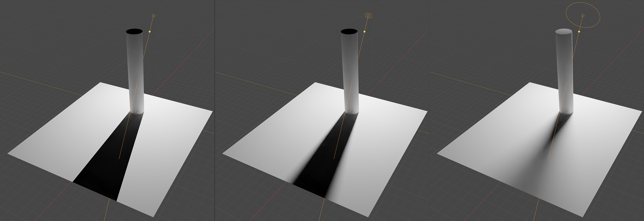This screenshot has width=644, height=221.
Task: Click the black cylinder top in middle viewport
Action: pyautogui.click(x=349, y=31)
